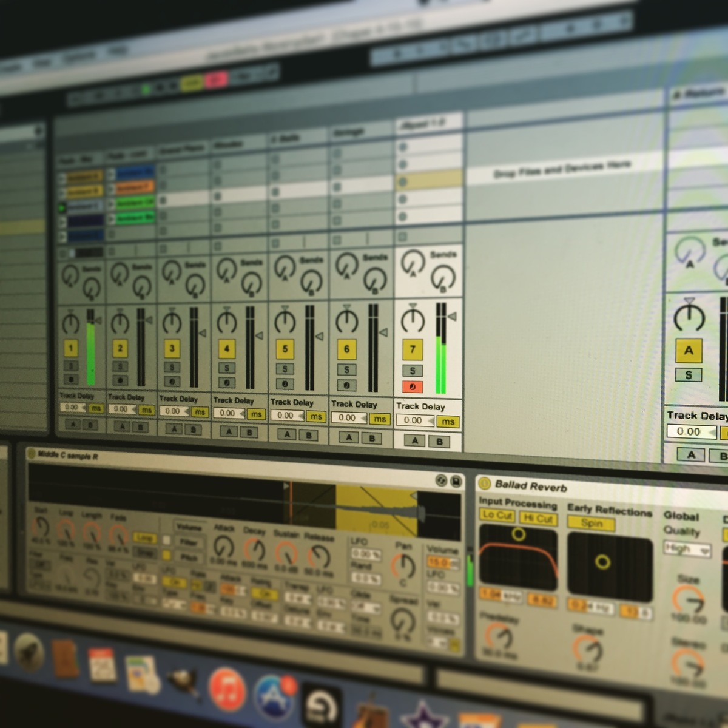The image size is (728, 728).
Task: Solo the Return A track
Action: pos(688,375)
